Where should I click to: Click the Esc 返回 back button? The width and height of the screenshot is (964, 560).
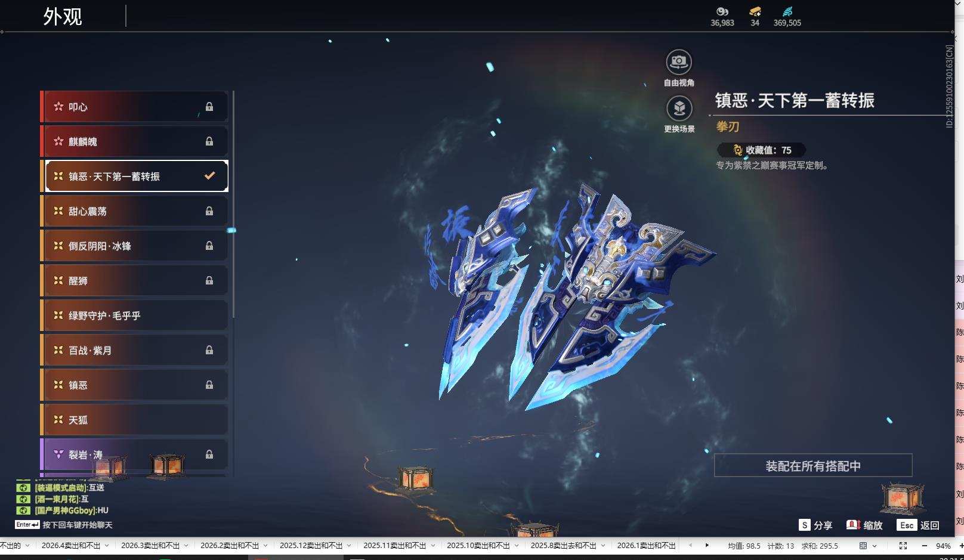pyautogui.click(x=918, y=525)
